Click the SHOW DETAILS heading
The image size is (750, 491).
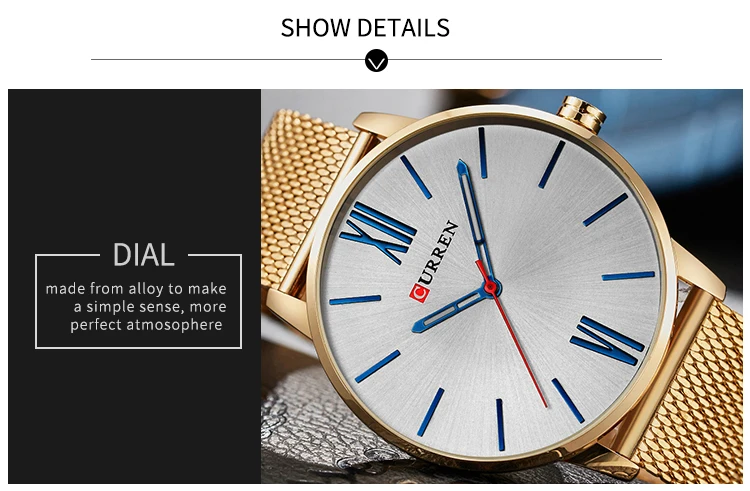(x=365, y=28)
